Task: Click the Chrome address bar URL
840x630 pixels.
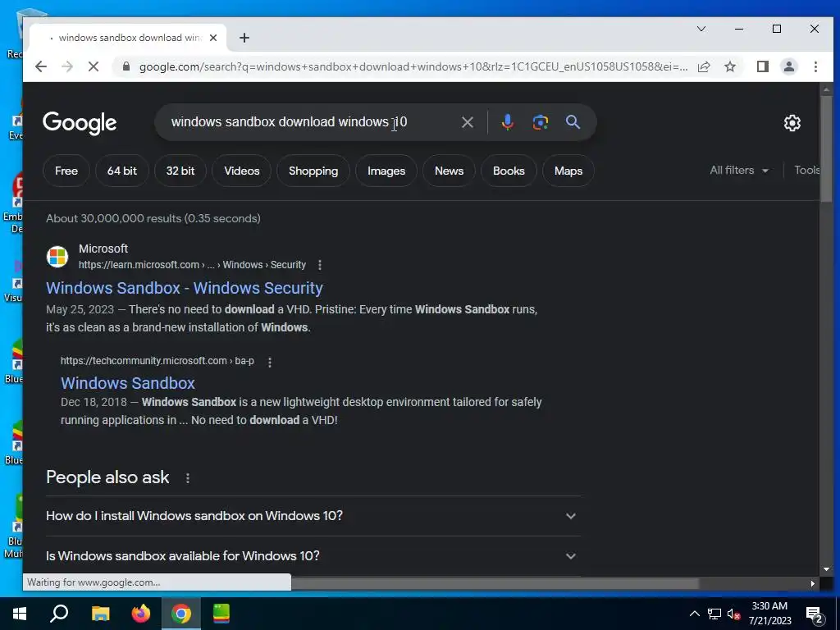Action: click(x=413, y=66)
